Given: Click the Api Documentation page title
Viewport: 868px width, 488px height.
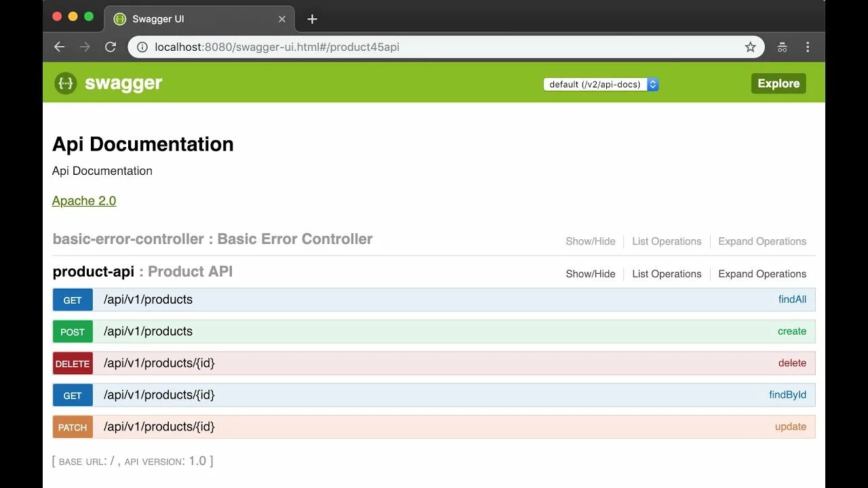Looking at the screenshot, I should pos(143,144).
